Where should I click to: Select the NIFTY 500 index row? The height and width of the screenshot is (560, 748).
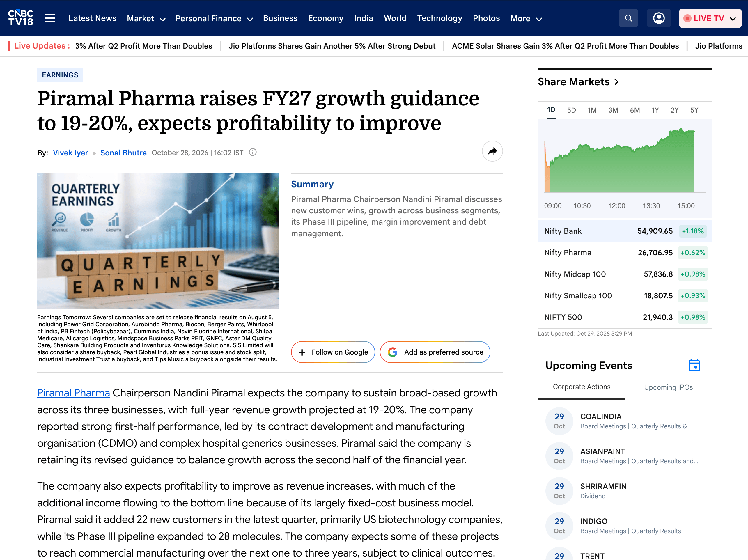[625, 317]
